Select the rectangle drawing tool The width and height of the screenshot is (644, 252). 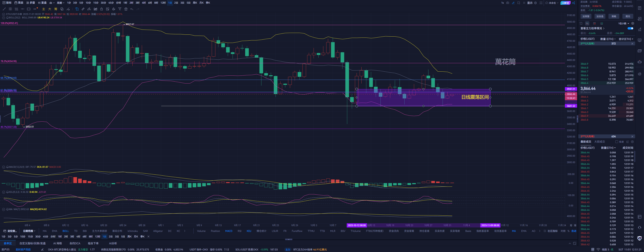click(x=28, y=9)
